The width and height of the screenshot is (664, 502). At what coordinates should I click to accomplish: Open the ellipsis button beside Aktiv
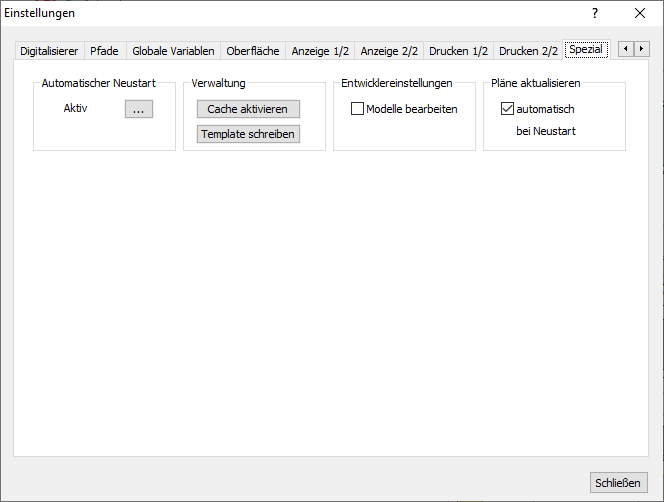click(x=139, y=109)
